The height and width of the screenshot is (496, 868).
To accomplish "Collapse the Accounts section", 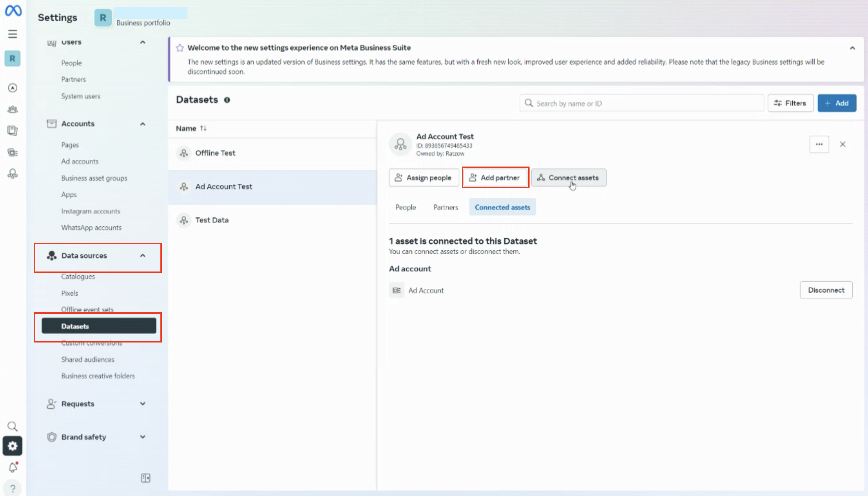I will coord(143,124).
